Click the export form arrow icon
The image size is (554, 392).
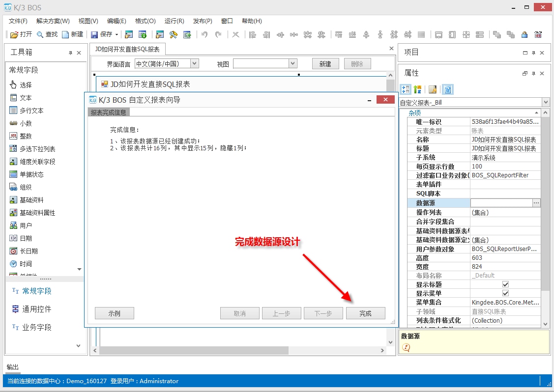click(x=187, y=34)
